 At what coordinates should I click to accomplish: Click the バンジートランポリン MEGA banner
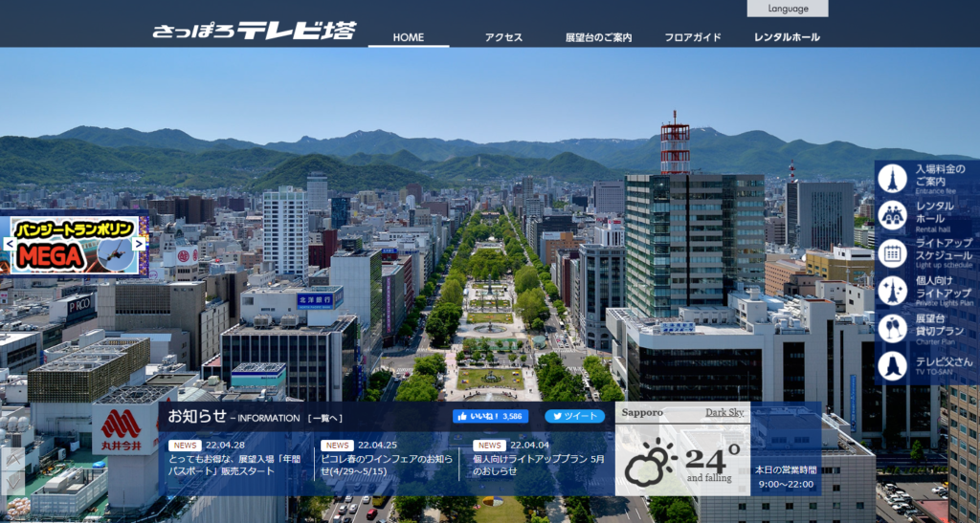(x=75, y=245)
